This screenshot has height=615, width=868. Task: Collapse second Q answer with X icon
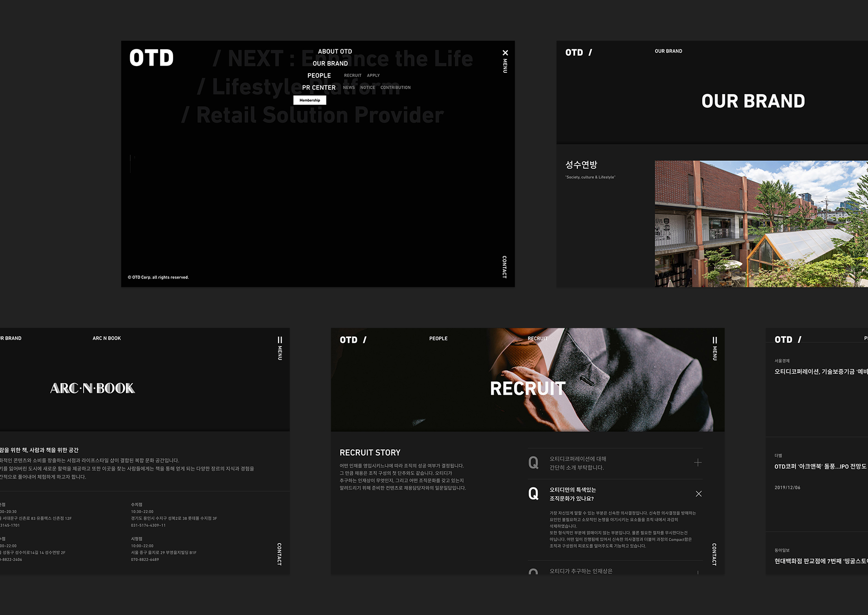(698, 494)
